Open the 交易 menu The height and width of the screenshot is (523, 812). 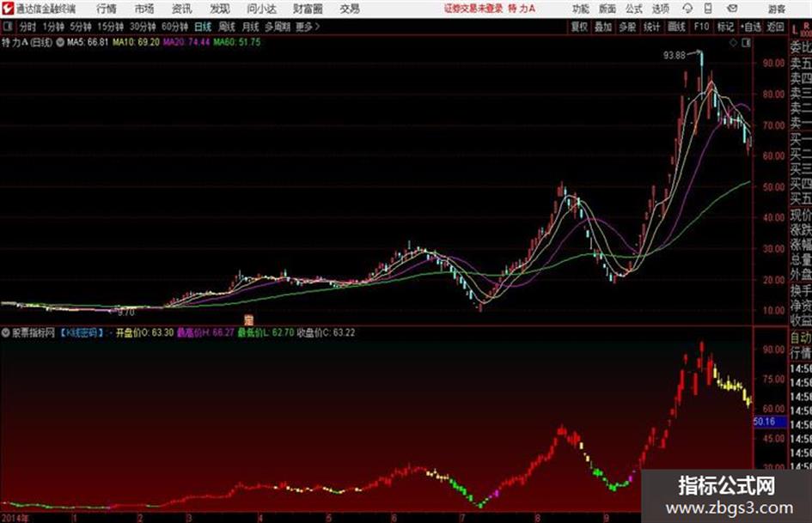pos(350,9)
